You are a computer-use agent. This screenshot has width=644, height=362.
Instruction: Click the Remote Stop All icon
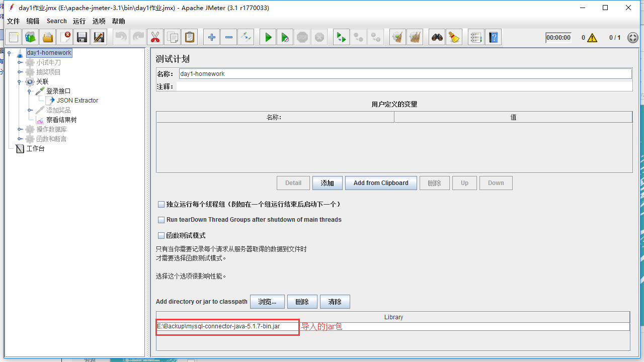point(359,37)
